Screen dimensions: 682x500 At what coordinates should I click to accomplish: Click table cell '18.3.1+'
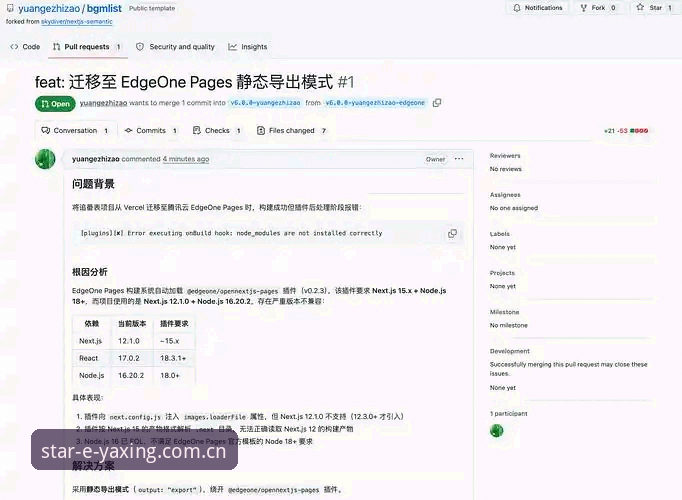pyautogui.click(x=173, y=358)
